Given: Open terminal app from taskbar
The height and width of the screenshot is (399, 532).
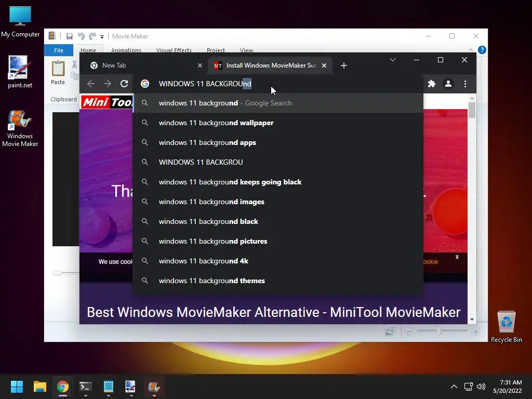Looking at the screenshot, I should 86,387.
